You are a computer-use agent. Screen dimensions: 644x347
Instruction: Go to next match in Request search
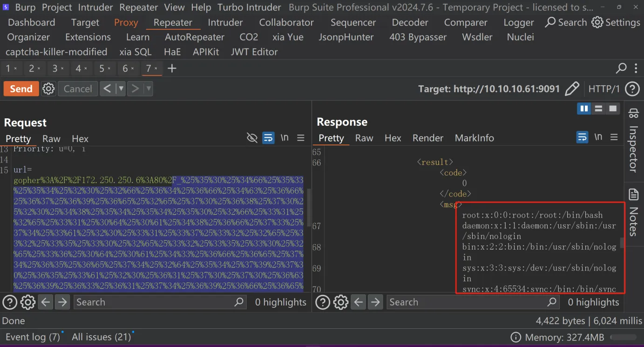pyautogui.click(x=62, y=302)
